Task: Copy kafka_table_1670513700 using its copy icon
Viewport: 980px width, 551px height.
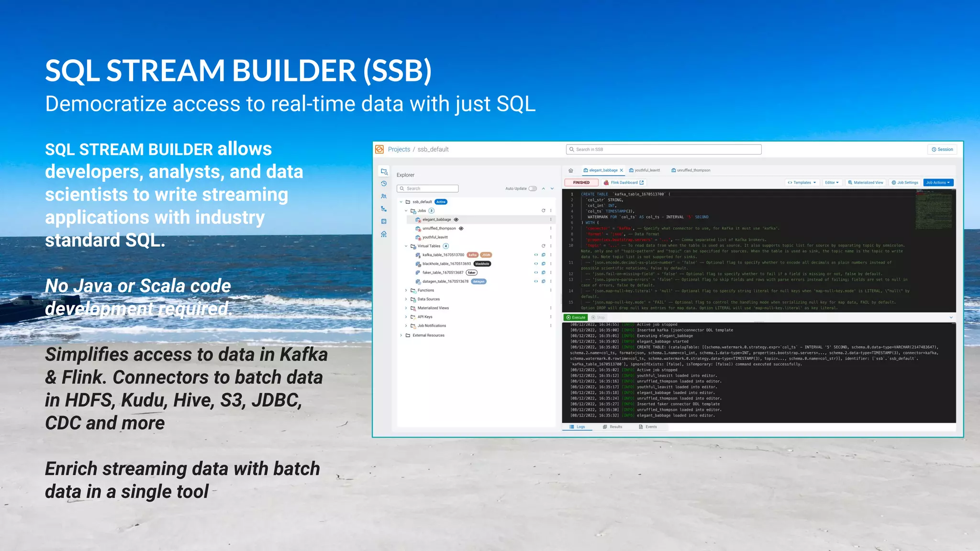Action: tap(544, 255)
